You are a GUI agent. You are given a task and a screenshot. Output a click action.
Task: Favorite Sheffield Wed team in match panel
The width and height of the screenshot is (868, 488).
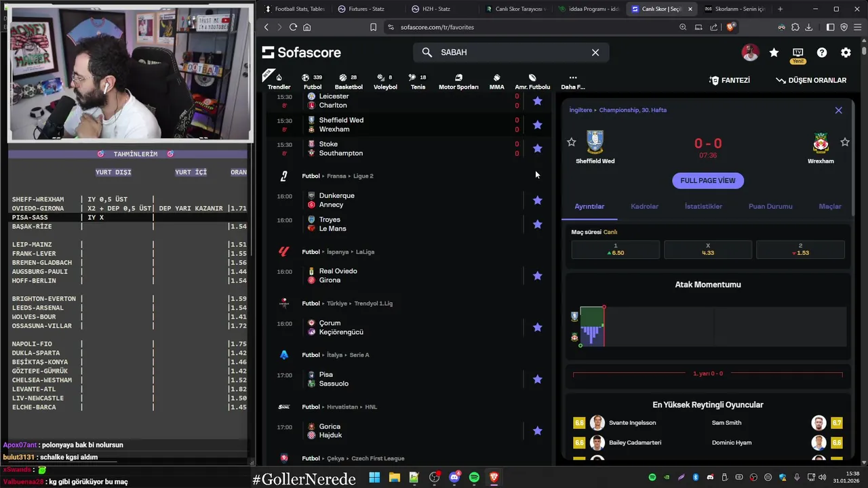[x=571, y=142]
